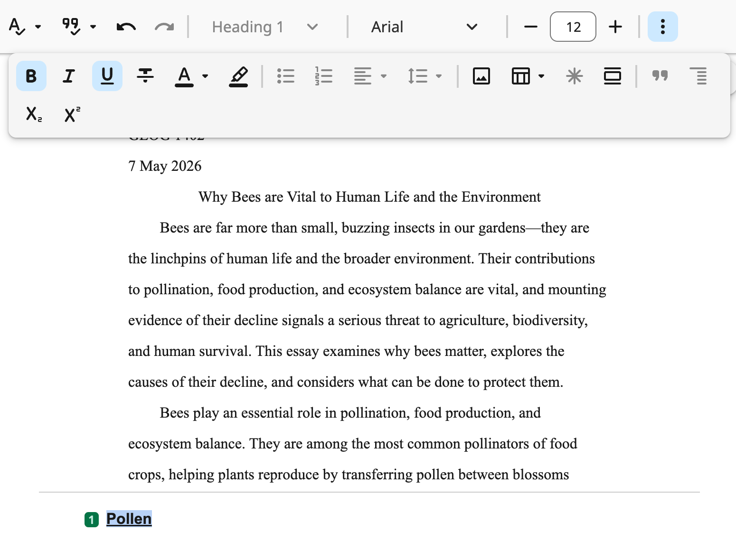Open the spell check options arrow
The height and width of the screenshot is (560, 736).
tap(38, 27)
